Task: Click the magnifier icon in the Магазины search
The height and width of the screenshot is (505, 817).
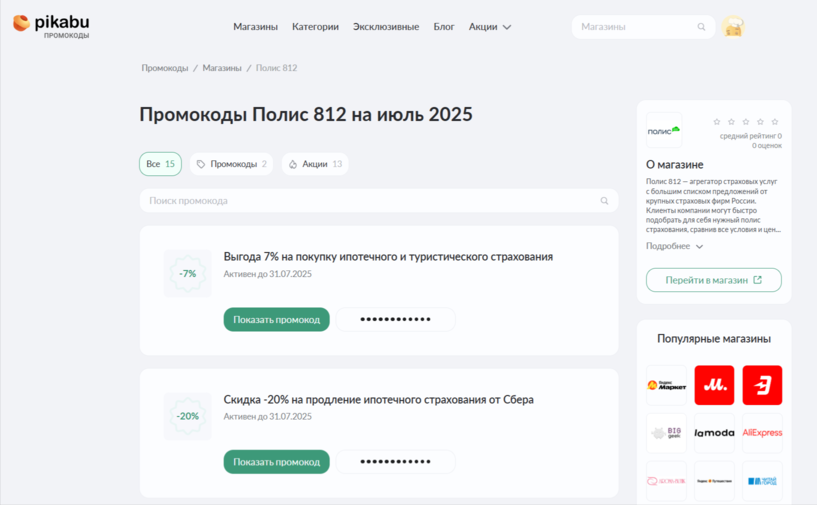Action: (x=701, y=27)
